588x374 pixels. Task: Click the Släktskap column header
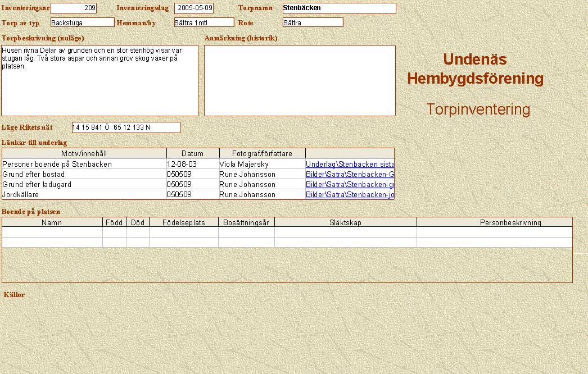[345, 222]
